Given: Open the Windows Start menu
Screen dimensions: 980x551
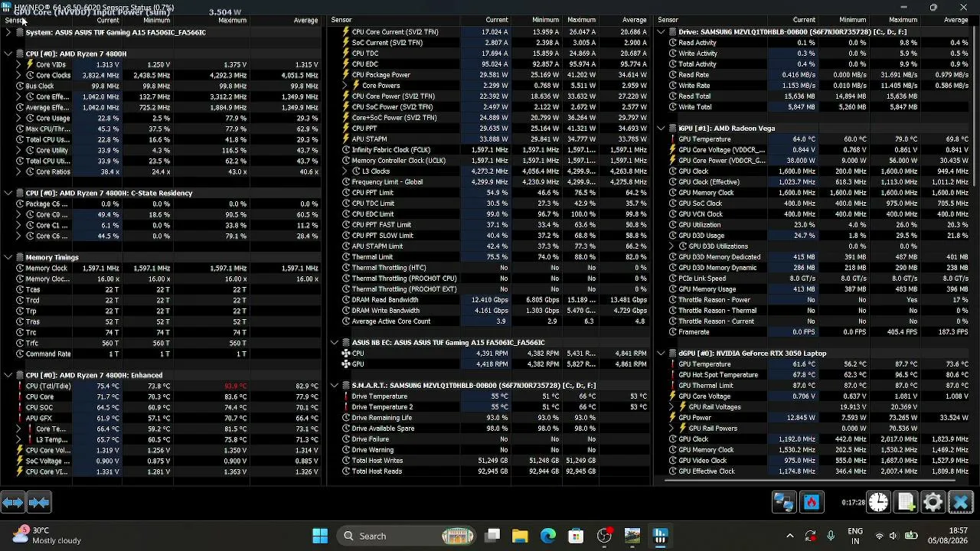Looking at the screenshot, I should 320,536.
